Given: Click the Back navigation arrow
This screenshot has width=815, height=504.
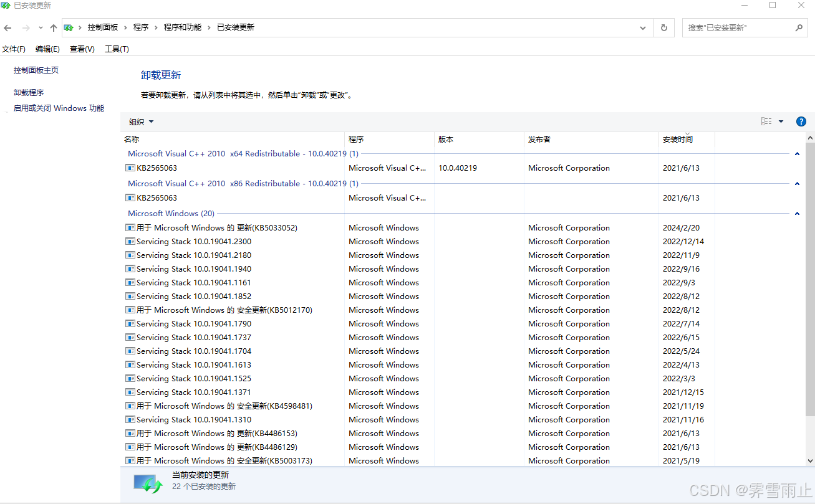Looking at the screenshot, I should pos(7,27).
